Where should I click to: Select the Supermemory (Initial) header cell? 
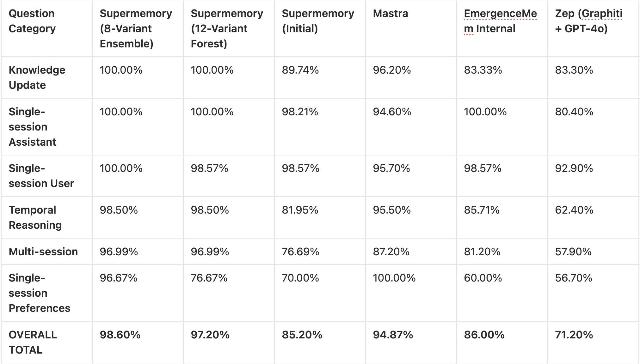pos(317,21)
